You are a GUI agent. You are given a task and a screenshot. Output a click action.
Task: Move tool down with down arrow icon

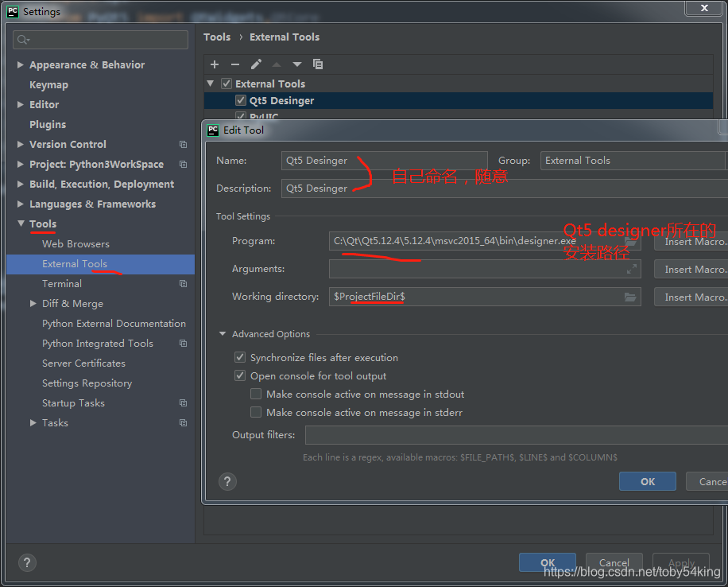[297, 64]
